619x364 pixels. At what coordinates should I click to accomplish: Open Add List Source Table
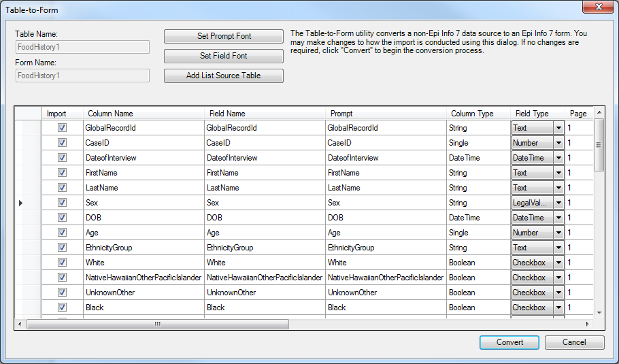(223, 76)
